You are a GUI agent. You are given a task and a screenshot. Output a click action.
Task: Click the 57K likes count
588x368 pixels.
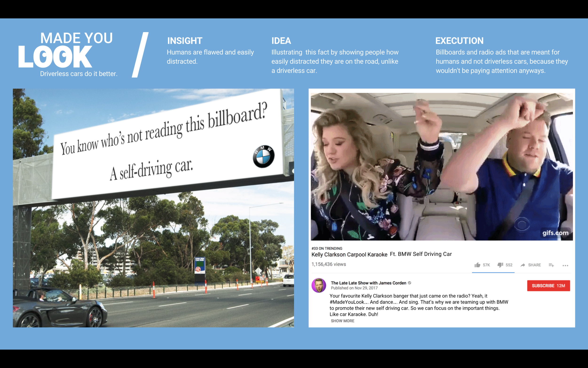tap(486, 265)
